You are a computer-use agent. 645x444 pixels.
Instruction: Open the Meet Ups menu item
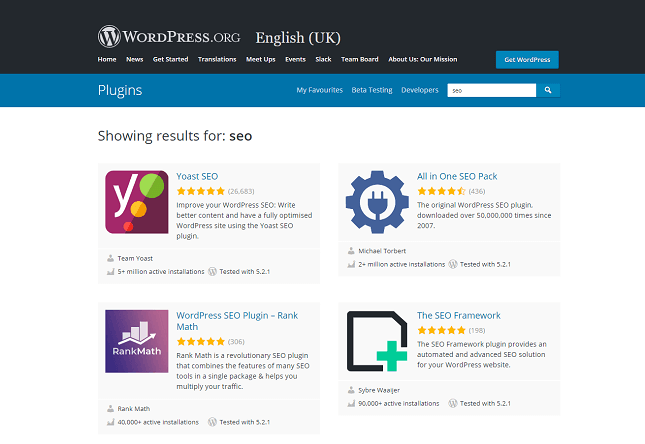pyautogui.click(x=261, y=59)
